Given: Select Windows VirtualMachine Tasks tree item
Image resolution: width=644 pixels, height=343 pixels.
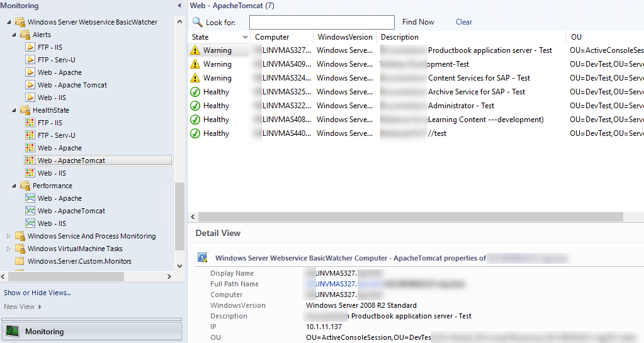Looking at the screenshot, I should click(x=75, y=249).
